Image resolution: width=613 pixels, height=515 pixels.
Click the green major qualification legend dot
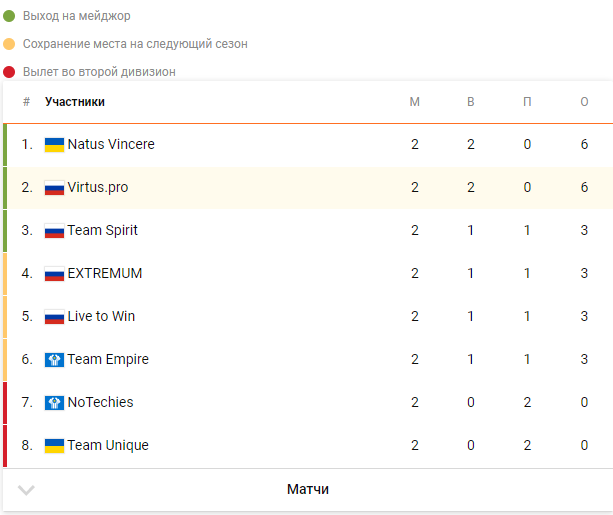(x=9, y=16)
